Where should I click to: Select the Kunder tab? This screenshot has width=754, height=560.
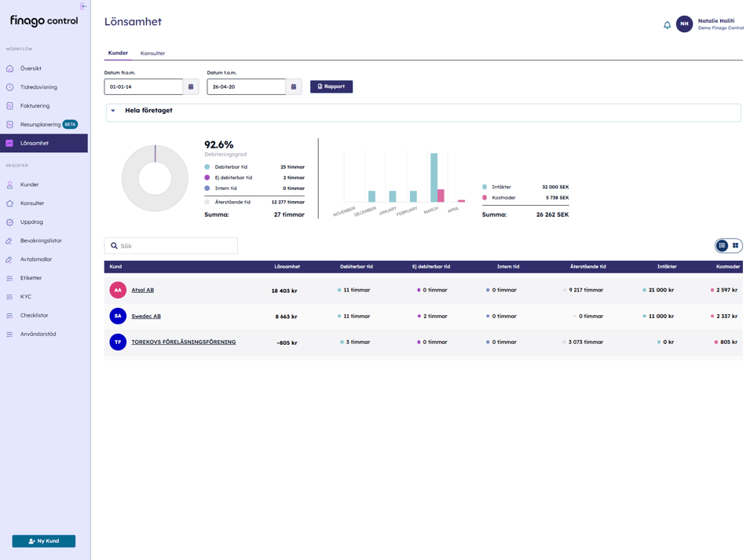point(118,53)
